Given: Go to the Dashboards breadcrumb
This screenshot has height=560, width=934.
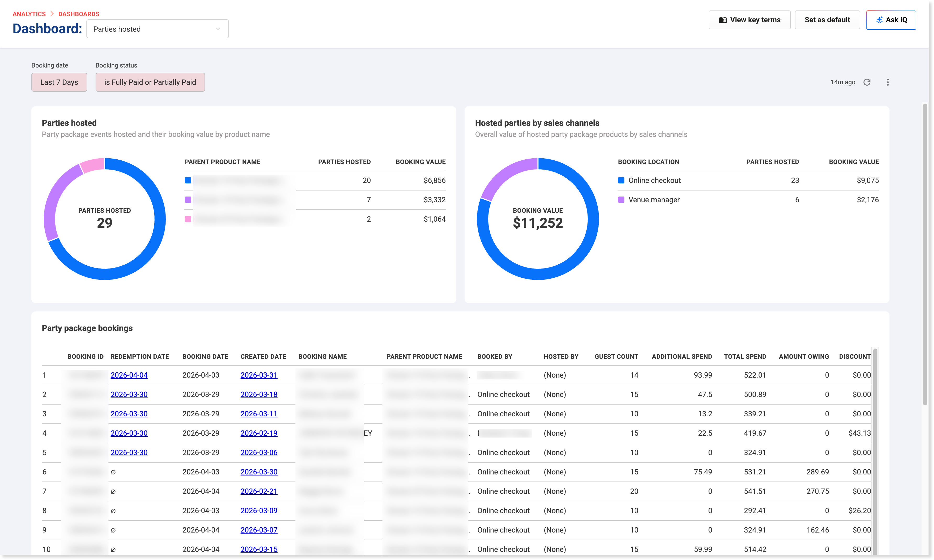Looking at the screenshot, I should (79, 14).
